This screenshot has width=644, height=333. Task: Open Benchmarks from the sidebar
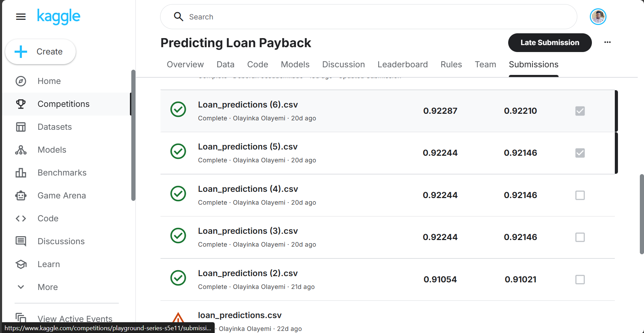tap(62, 172)
